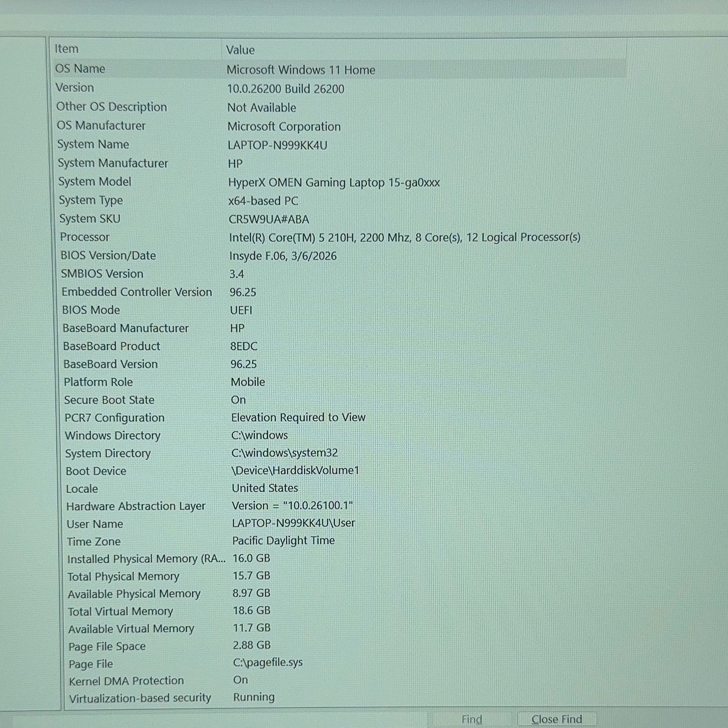
Task: Select the BIOS Version/Date label
Action: click(x=108, y=255)
